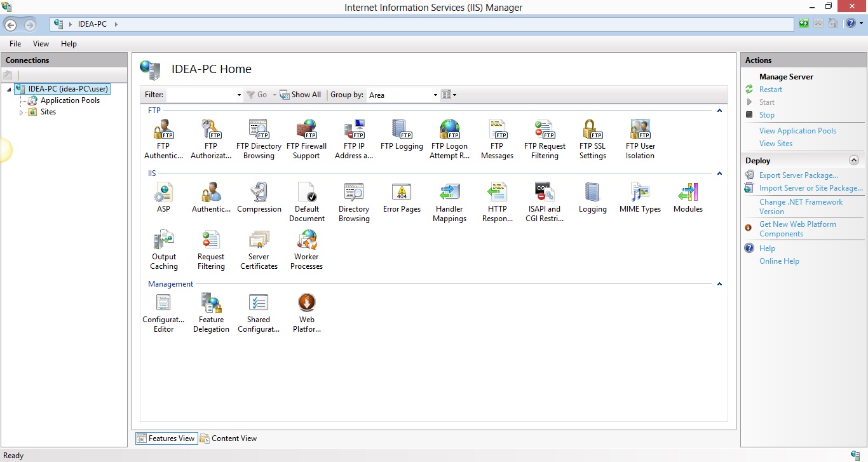Open Worker Processes feature

pos(306,250)
